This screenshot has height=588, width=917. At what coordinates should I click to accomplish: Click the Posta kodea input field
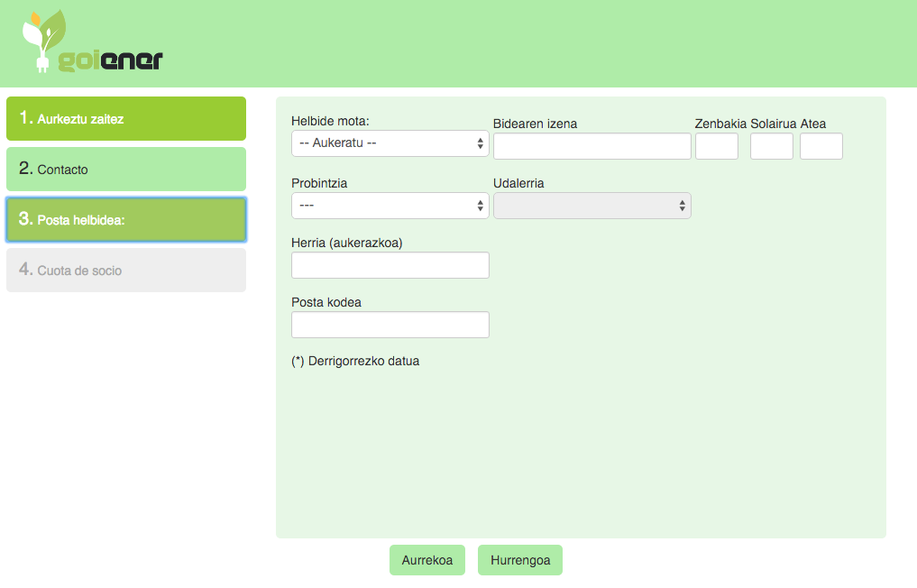pos(390,325)
